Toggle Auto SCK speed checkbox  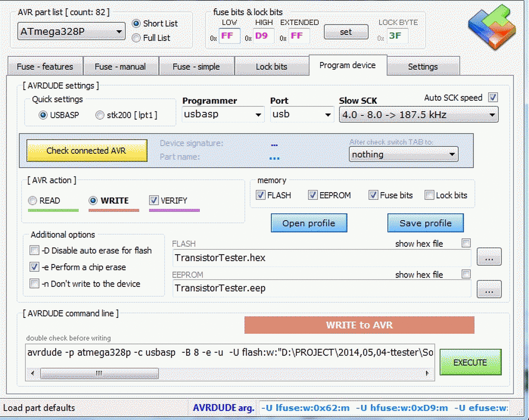(x=493, y=98)
